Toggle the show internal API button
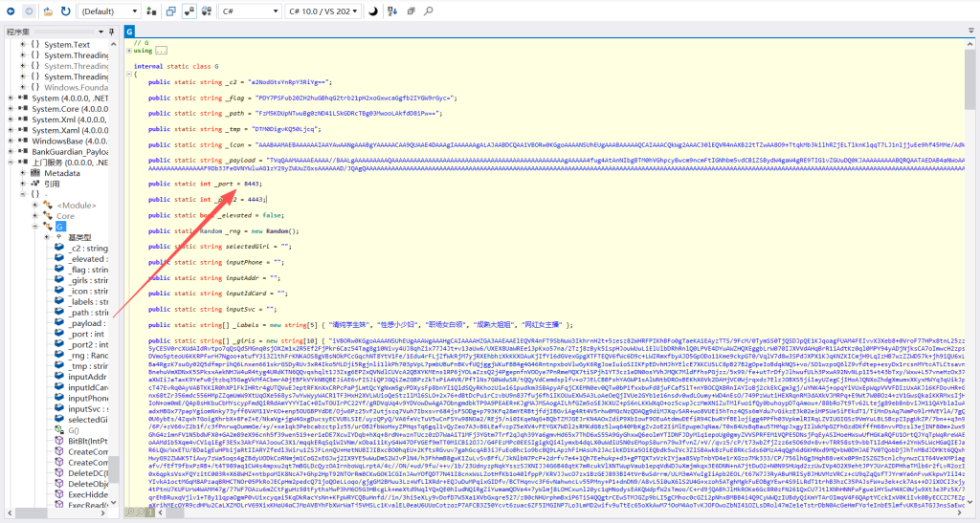980x523 pixels. tap(189, 11)
